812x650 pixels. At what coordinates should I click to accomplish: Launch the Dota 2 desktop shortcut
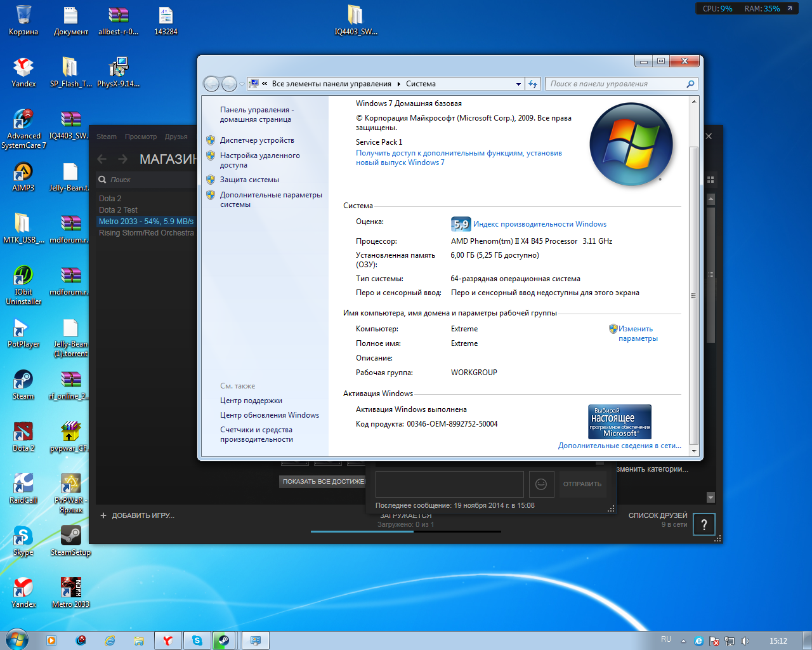coord(23,437)
